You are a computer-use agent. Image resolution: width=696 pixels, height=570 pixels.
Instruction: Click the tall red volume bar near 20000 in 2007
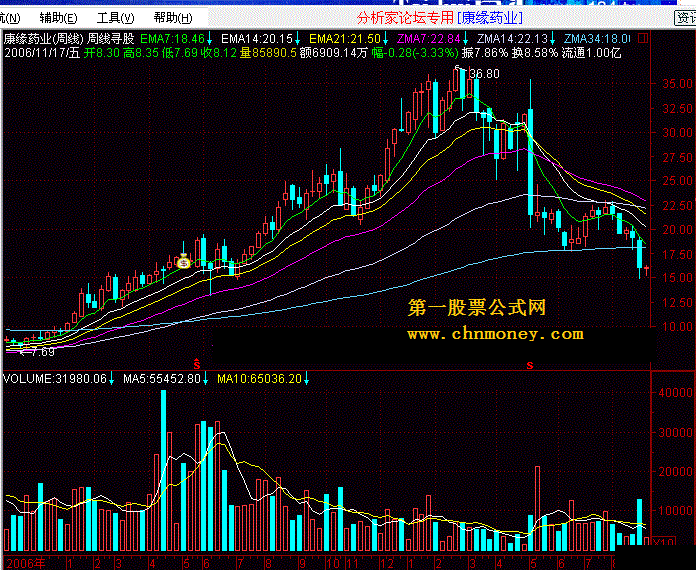(x=538, y=509)
